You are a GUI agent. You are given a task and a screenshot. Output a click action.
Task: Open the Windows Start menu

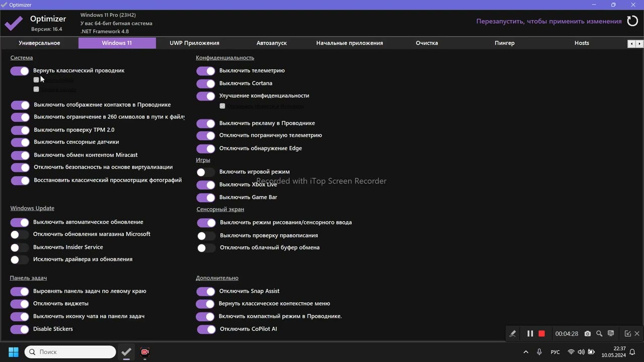14,352
